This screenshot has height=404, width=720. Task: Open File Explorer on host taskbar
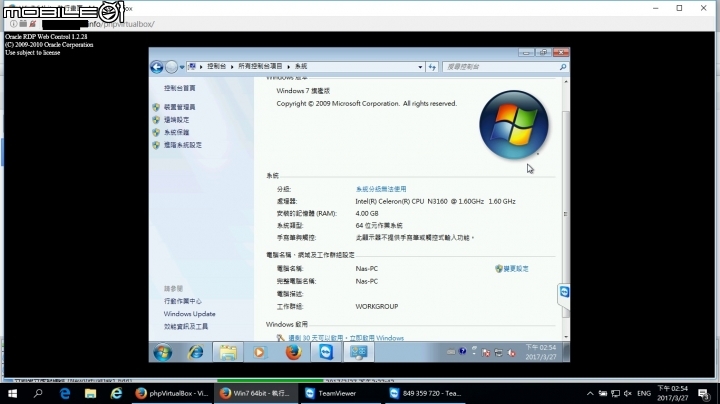[x=90, y=393]
